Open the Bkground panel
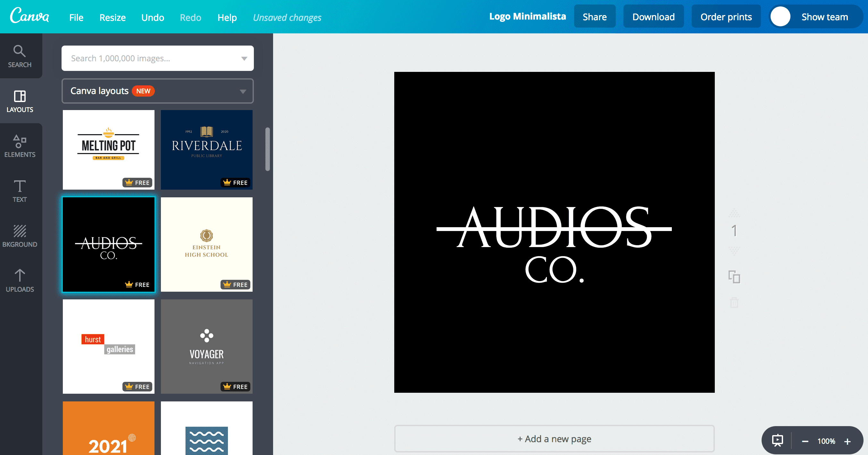This screenshot has height=455, width=868. [x=20, y=236]
